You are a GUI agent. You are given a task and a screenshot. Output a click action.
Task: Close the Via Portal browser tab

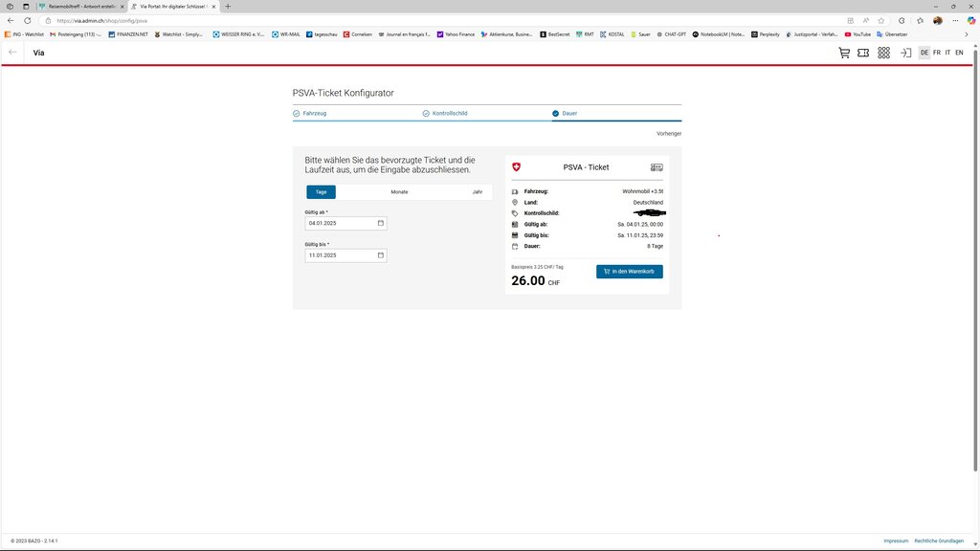213,7
